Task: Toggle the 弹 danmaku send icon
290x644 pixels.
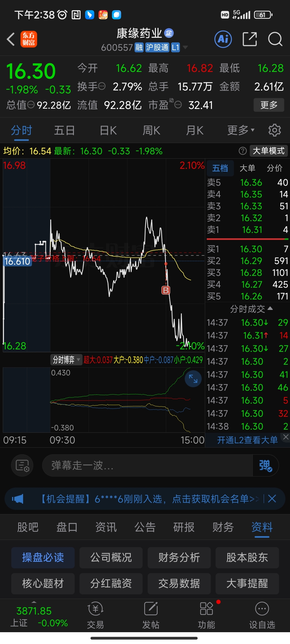Action: (265, 465)
